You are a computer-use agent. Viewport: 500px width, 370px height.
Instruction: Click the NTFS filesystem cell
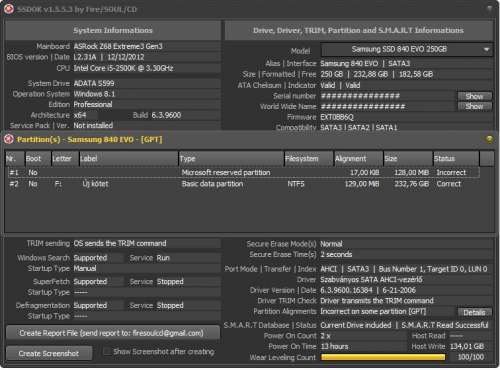pos(296,184)
